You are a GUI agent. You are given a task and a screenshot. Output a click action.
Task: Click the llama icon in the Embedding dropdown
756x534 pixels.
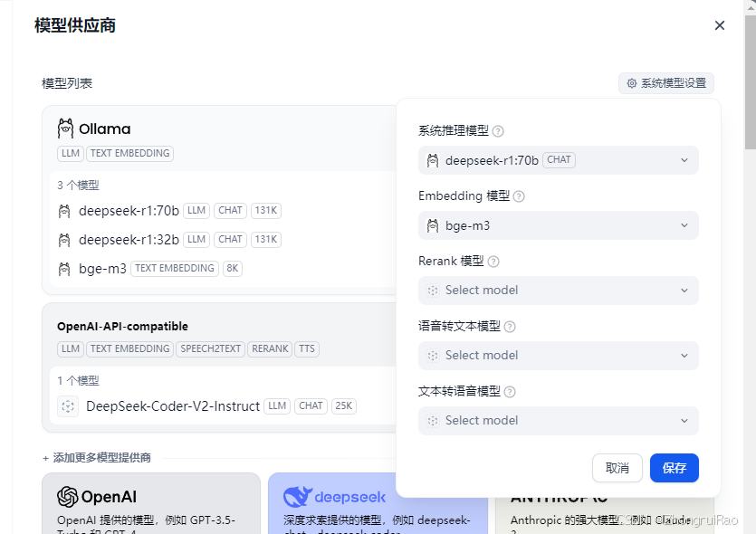tap(433, 225)
